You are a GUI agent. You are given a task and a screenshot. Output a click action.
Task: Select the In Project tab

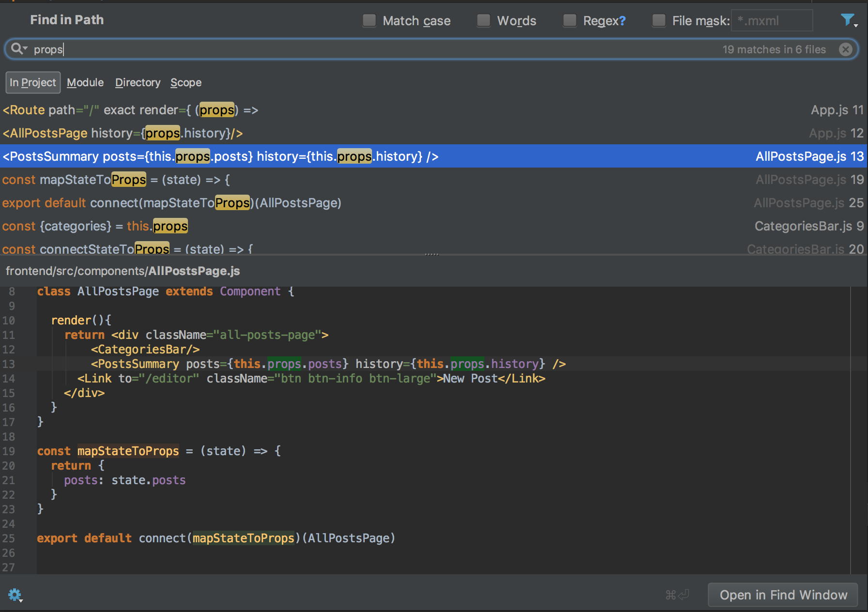33,82
